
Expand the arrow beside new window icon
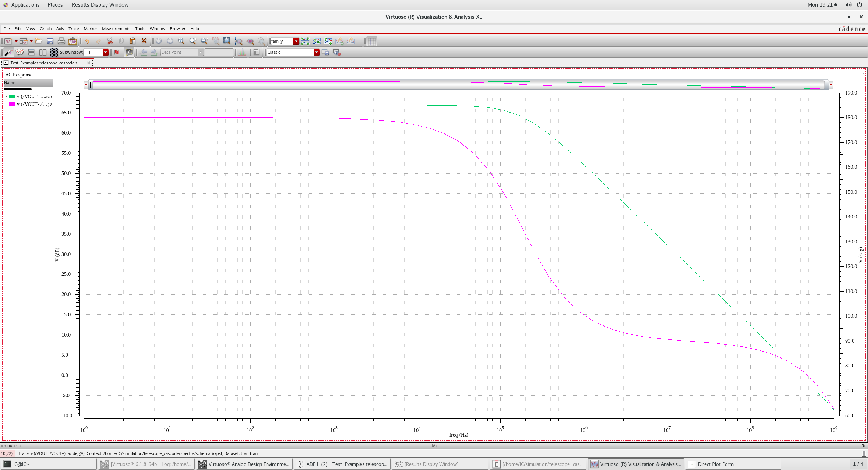[x=16, y=41]
